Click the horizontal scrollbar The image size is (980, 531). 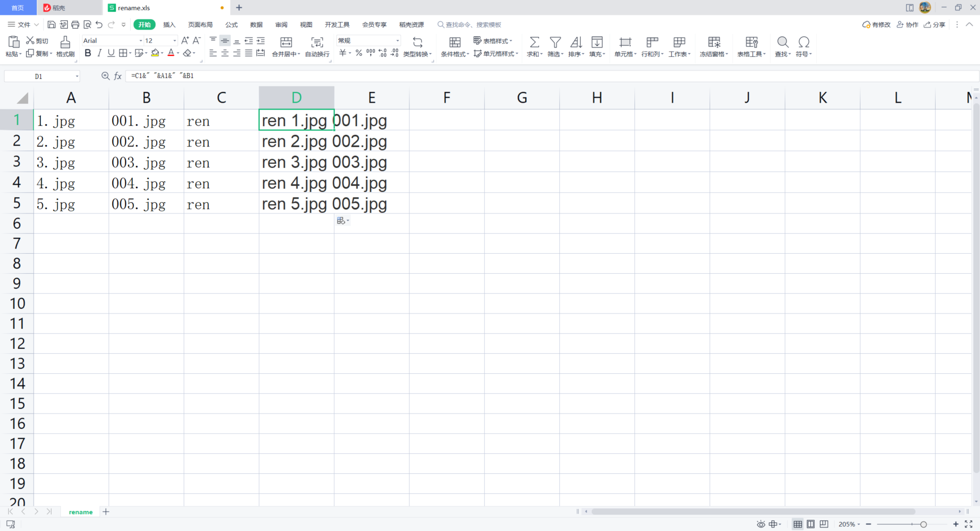click(753, 511)
